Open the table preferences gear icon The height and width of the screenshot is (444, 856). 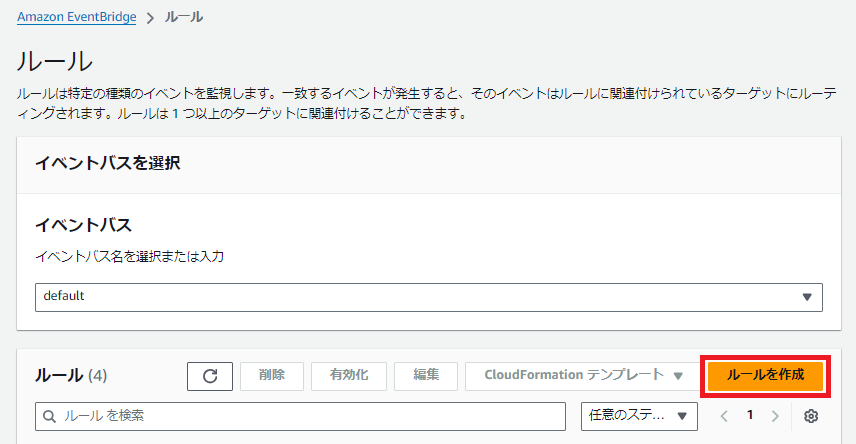click(x=811, y=416)
